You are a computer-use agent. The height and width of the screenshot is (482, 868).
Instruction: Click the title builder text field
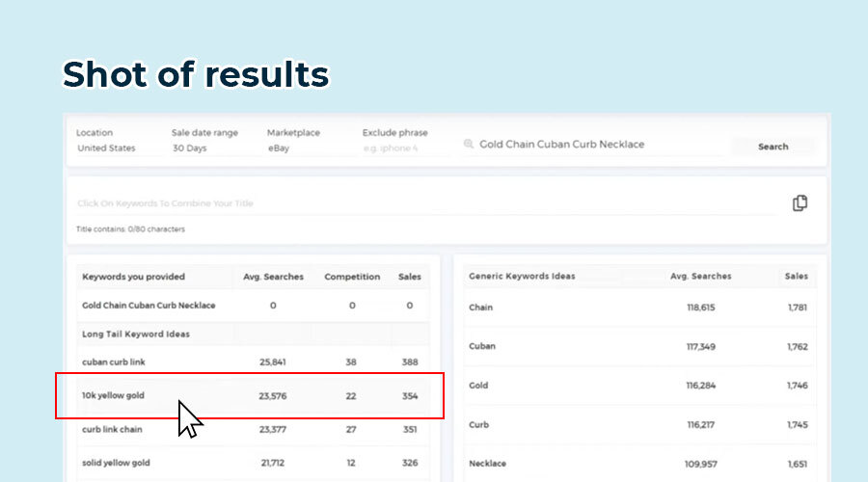424,203
